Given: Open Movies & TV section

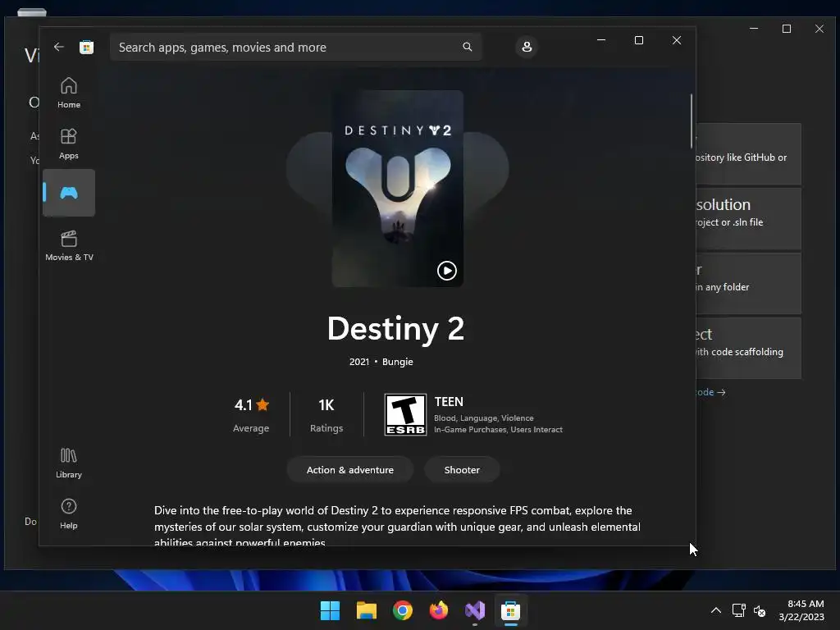Looking at the screenshot, I should click(x=69, y=245).
